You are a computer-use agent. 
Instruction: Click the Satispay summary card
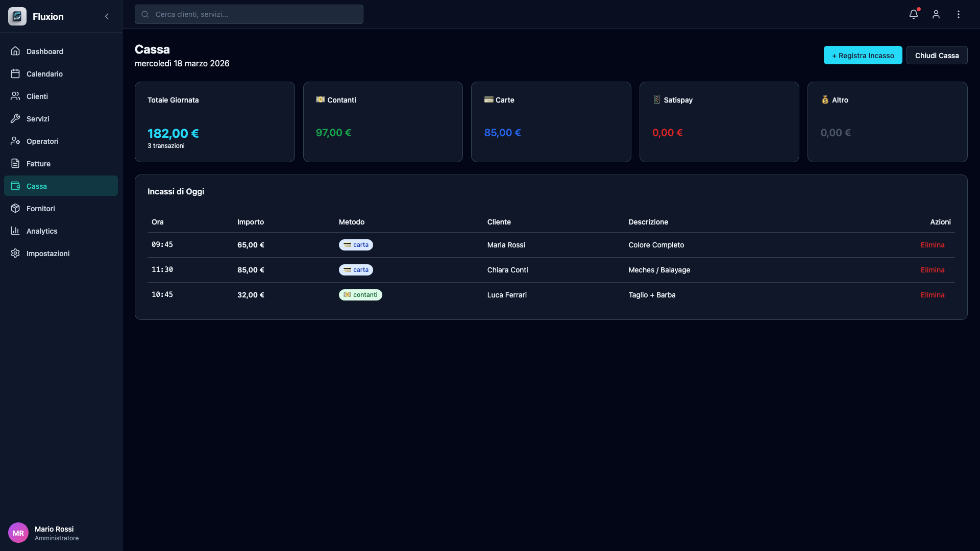(719, 122)
